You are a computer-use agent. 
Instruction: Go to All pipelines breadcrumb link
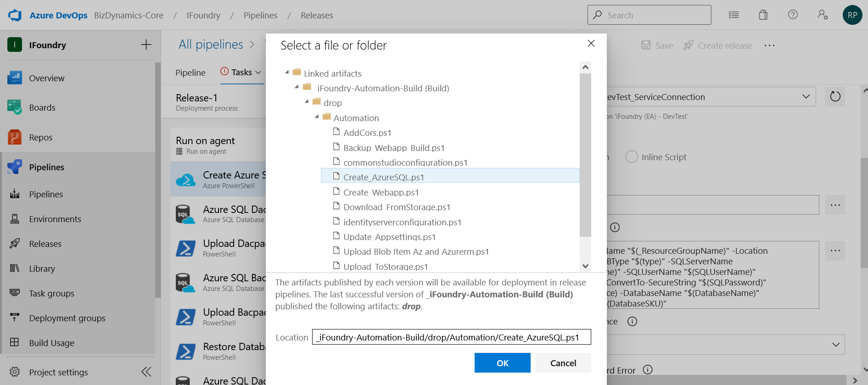(211, 45)
